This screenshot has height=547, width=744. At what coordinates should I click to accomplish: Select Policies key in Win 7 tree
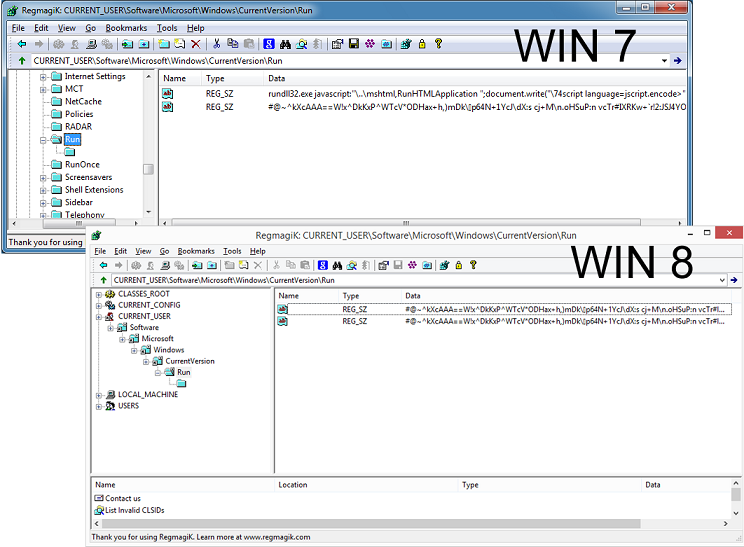(x=79, y=114)
